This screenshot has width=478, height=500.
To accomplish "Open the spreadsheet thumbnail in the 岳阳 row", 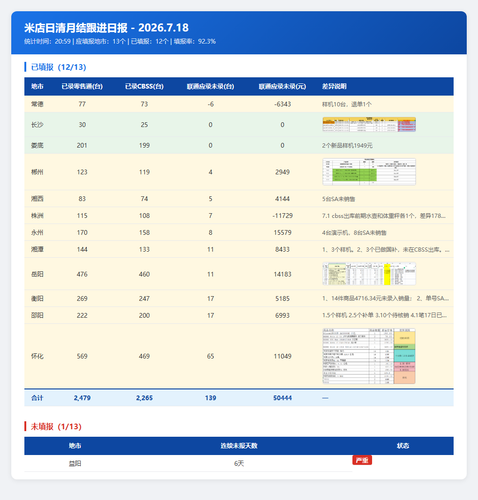I will click(x=369, y=274).
